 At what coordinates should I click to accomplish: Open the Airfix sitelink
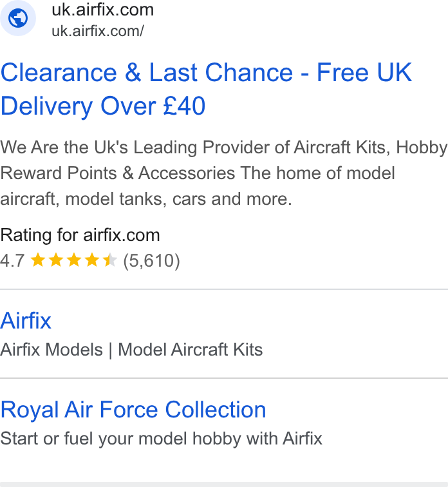(x=26, y=321)
